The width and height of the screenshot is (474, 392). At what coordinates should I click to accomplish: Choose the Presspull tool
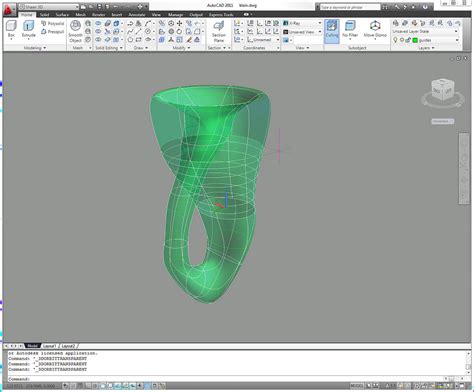coord(52,32)
